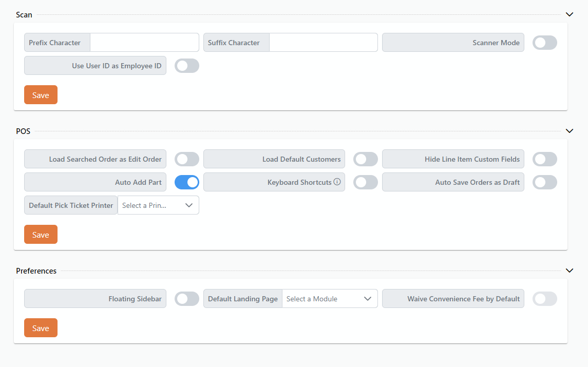588x367 pixels.
Task: Collapse the POS section chevron
Action: 569,131
